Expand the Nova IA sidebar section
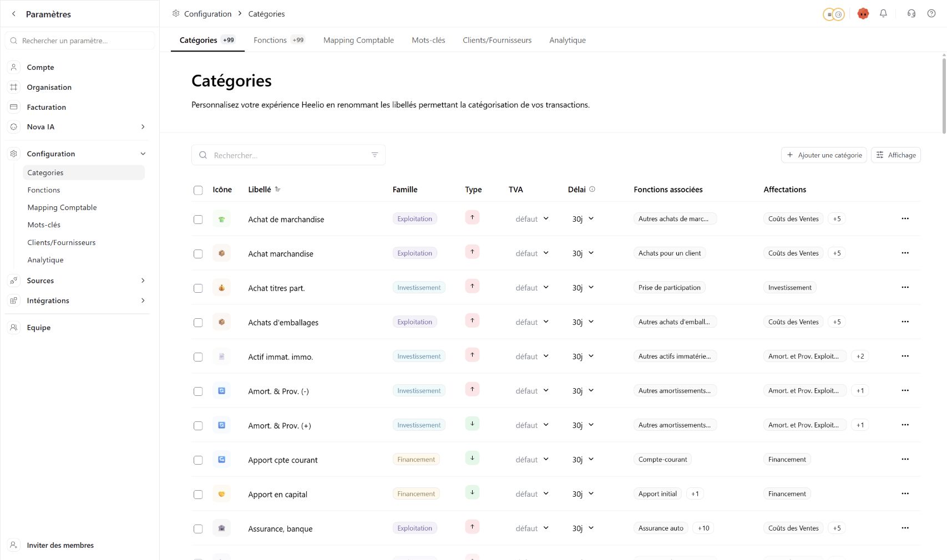The width and height of the screenshot is (947, 560). (143, 127)
